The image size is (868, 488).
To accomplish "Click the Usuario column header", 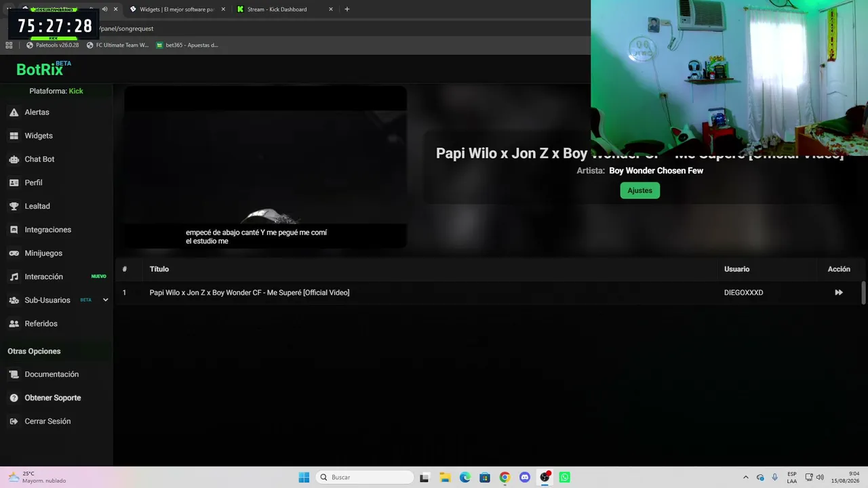I will pyautogui.click(x=736, y=269).
